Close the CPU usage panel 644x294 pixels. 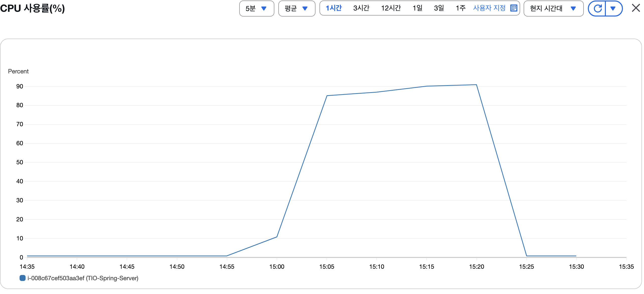636,8
